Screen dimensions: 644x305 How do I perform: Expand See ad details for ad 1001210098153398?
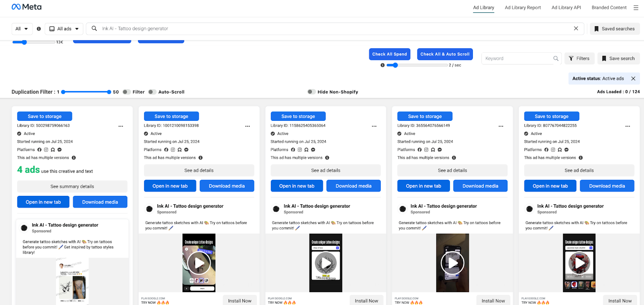[x=199, y=170]
